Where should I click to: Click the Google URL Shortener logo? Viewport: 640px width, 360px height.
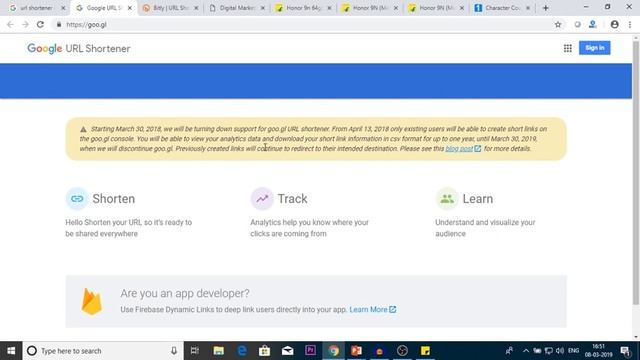coord(79,49)
